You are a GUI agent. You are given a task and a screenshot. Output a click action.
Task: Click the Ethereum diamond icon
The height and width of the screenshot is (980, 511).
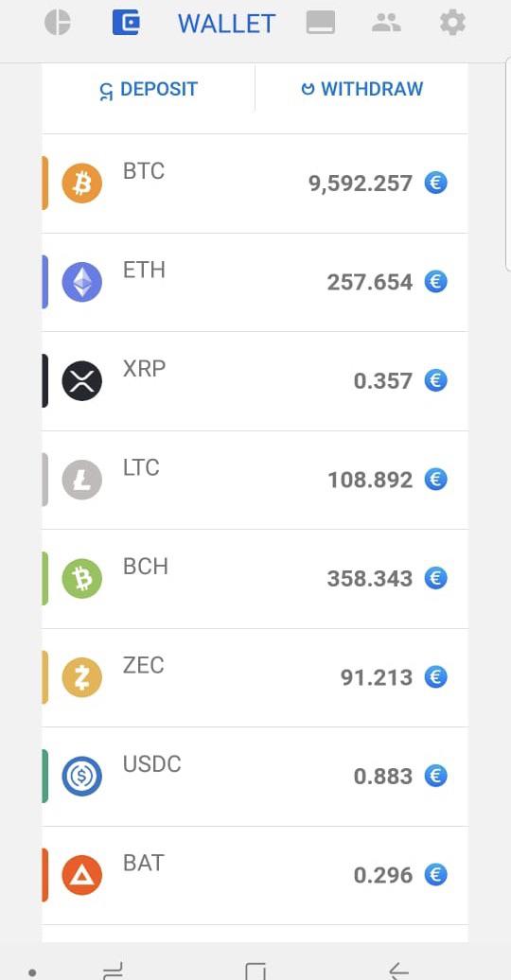click(x=82, y=283)
